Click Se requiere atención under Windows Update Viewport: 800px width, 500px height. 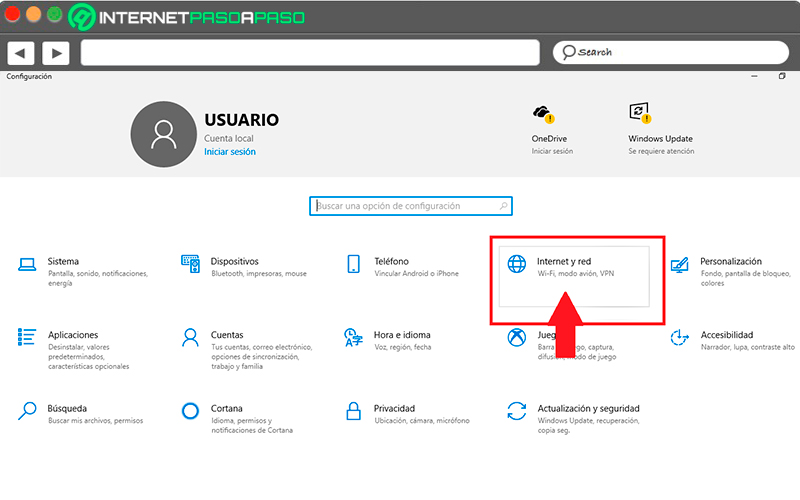point(661,151)
